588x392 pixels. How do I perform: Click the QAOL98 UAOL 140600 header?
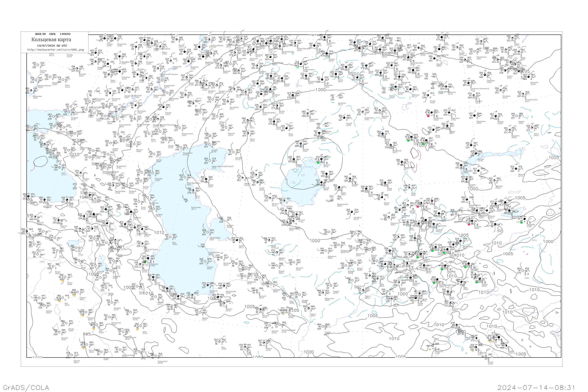[53, 34]
